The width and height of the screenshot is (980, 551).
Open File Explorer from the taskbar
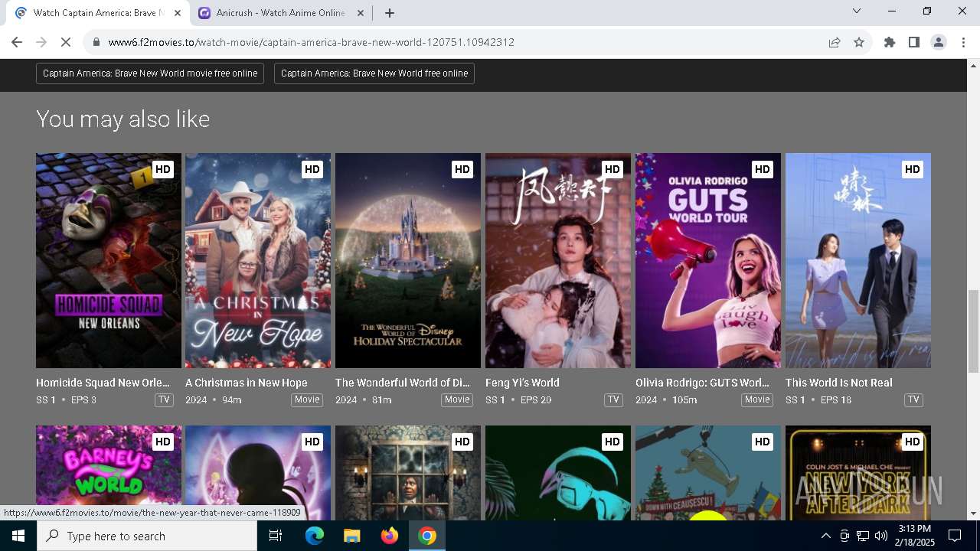click(x=351, y=536)
